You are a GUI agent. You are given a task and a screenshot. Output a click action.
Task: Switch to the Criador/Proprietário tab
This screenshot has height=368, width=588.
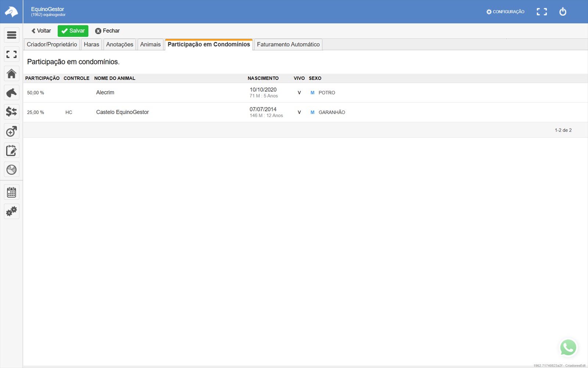52,45
